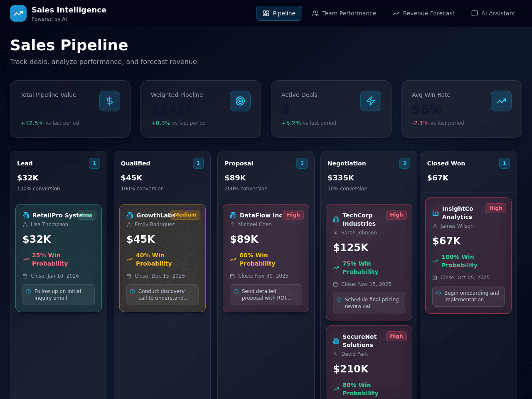Screen dimensions: 532x399
Task: Click the building icon on SecureNet Solutions card
Action: (336, 341)
